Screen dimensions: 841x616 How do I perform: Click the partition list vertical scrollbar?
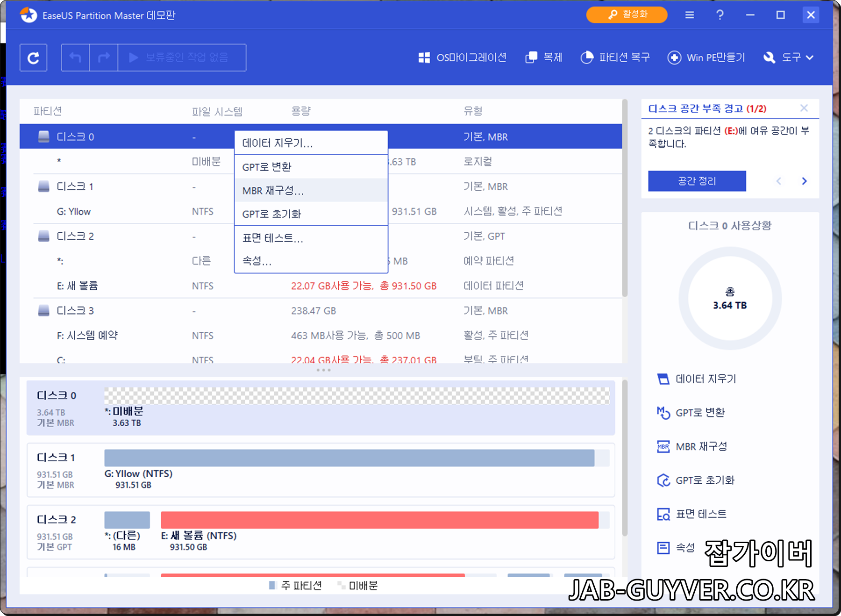click(625, 198)
